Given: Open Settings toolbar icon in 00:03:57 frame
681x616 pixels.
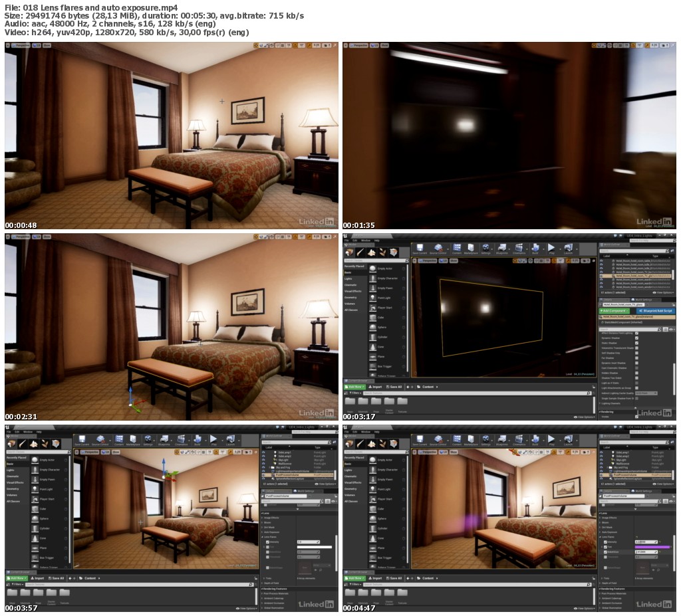Looking at the screenshot, I should tap(148, 440).
